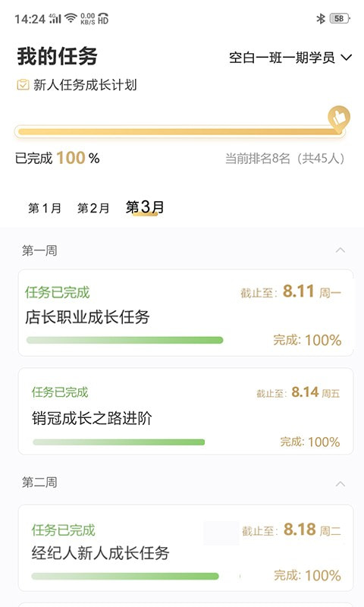Open the 店长职业成长任务 task card
The height and width of the screenshot is (607, 364).
coord(186,313)
